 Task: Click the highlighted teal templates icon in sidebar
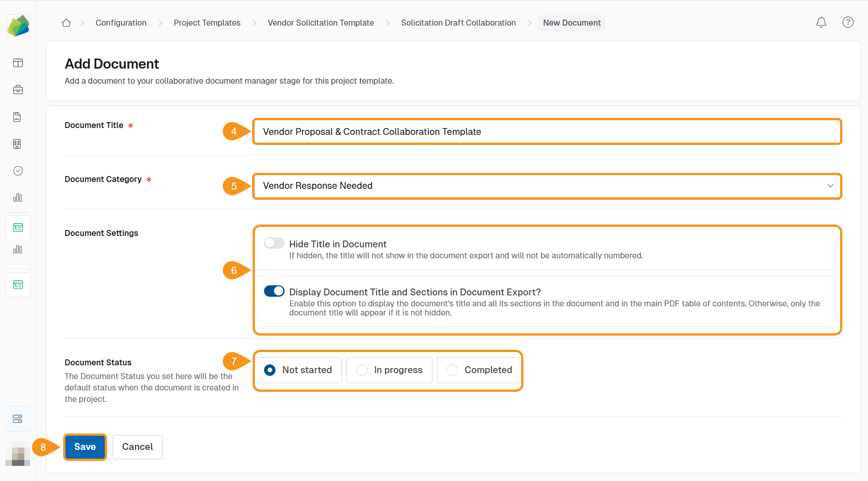[18, 227]
